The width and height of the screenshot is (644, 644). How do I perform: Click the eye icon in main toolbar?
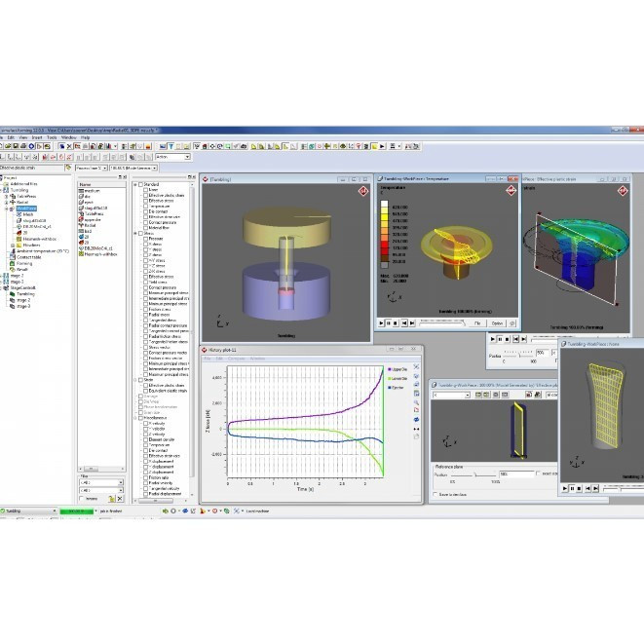coord(343,146)
